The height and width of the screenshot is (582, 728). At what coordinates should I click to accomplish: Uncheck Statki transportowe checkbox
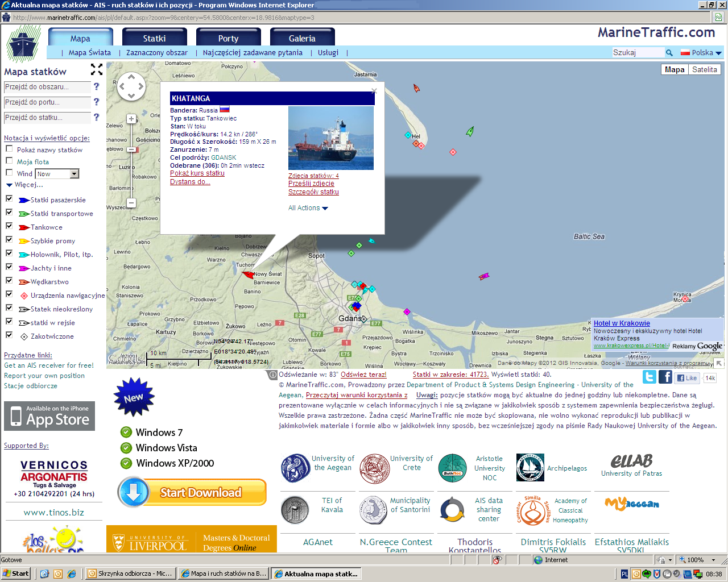pos(9,213)
